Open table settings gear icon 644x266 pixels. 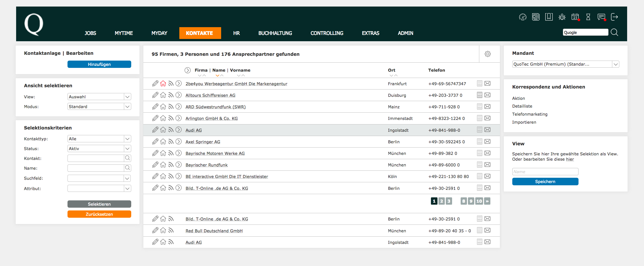click(x=488, y=54)
